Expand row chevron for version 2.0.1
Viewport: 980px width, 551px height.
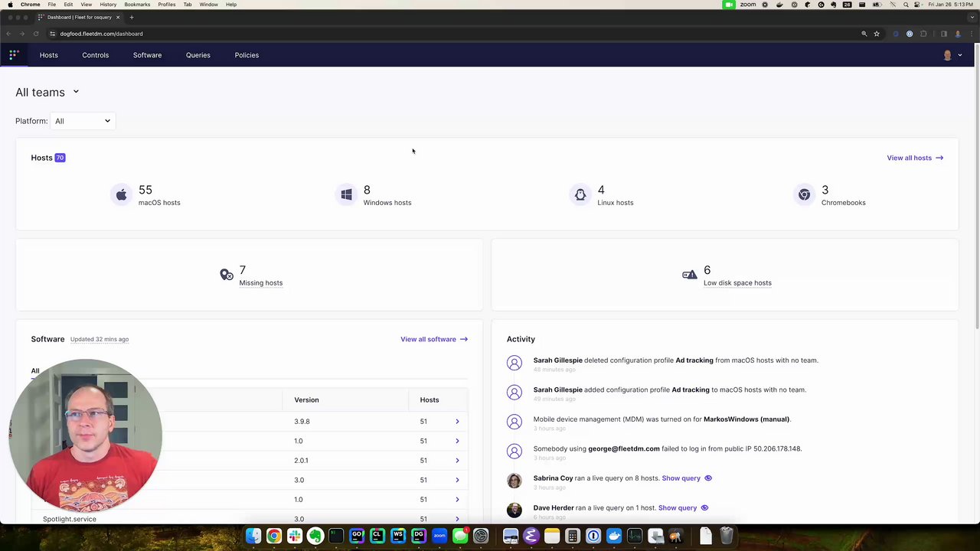[x=457, y=461]
